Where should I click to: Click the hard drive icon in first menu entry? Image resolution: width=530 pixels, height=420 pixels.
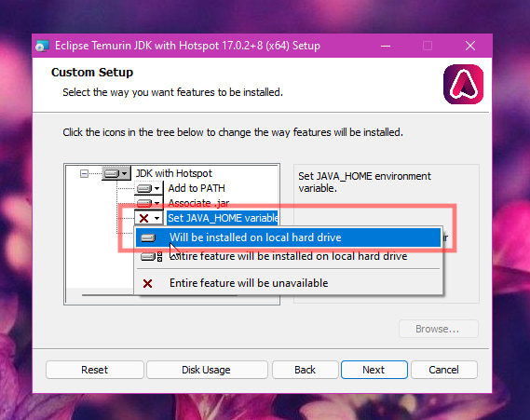(x=148, y=237)
